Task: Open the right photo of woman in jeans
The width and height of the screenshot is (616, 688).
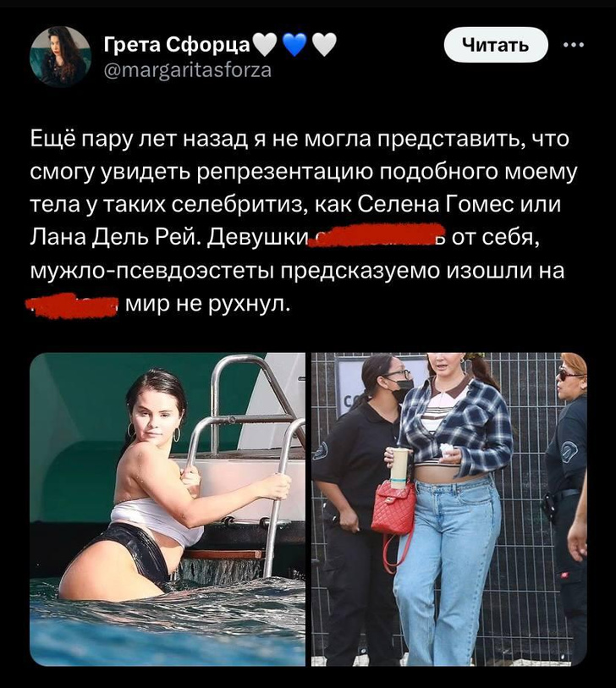Action: [x=449, y=509]
